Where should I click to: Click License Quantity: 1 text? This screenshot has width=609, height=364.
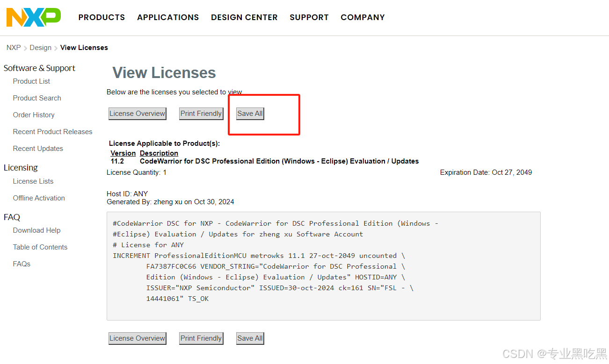(x=137, y=172)
